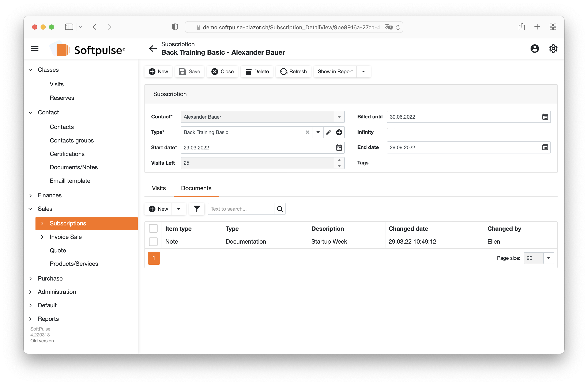Navigate forward in Safari browser
This screenshot has height=385, width=588.
pyautogui.click(x=109, y=27)
